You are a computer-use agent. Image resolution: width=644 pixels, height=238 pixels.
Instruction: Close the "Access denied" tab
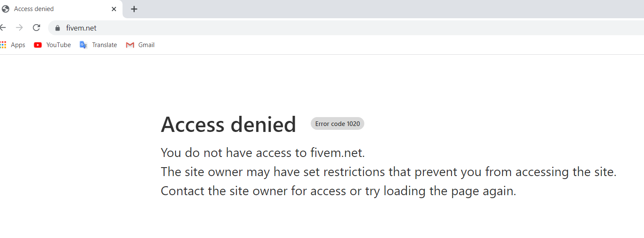(114, 9)
